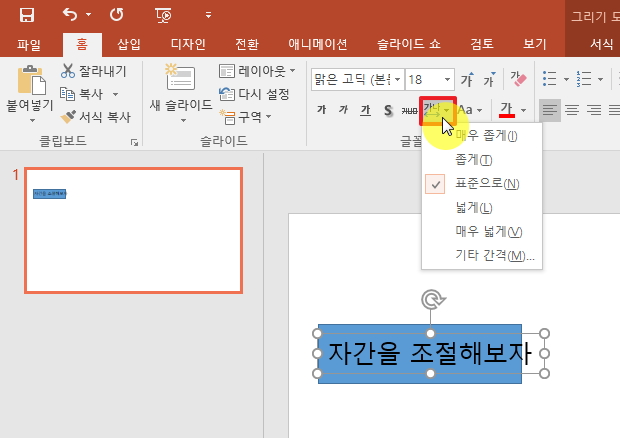The width and height of the screenshot is (620, 438).
Task: Select checked 표준으로 spacing option
Action: pos(482,183)
